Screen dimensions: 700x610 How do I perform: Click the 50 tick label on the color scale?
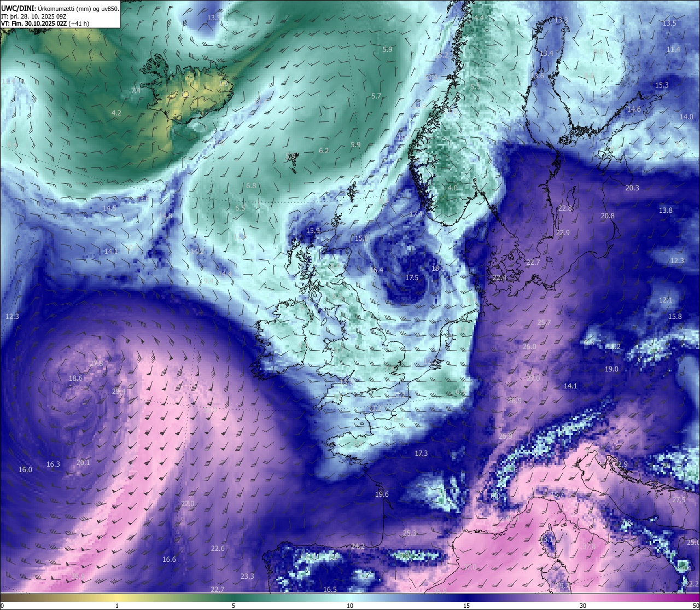point(696,606)
